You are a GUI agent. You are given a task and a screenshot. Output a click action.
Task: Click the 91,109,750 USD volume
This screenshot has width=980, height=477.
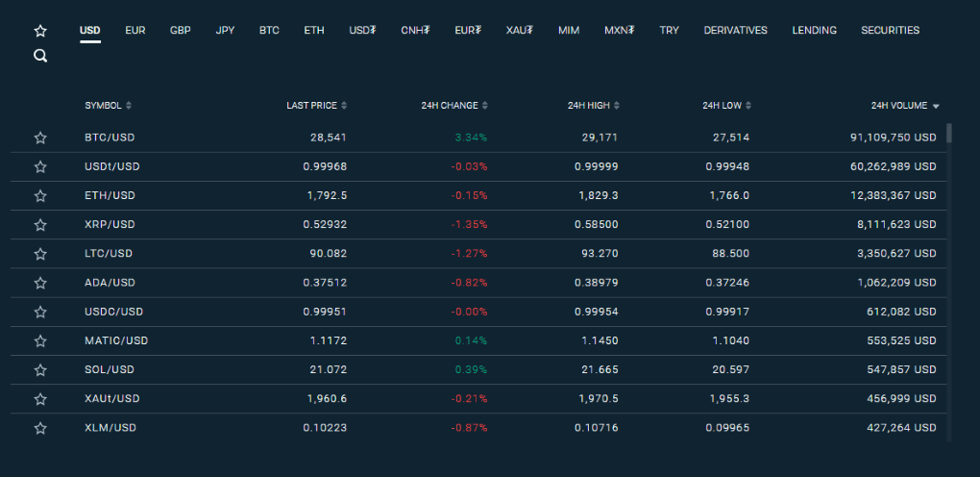pyautogui.click(x=894, y=138)
